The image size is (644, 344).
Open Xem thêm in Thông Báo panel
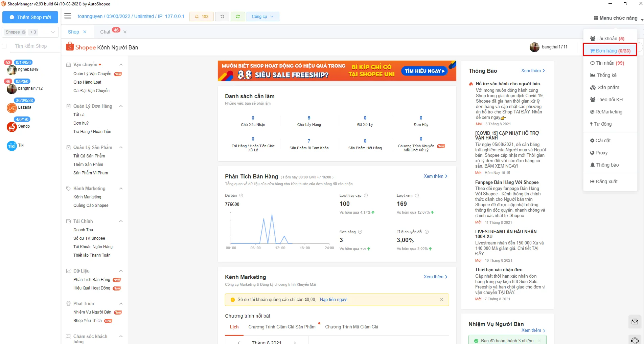(x=533, y=71)
